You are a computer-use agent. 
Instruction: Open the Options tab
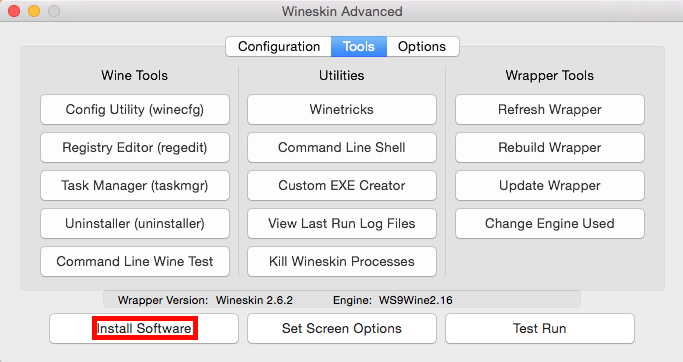[x=423, y=47]
